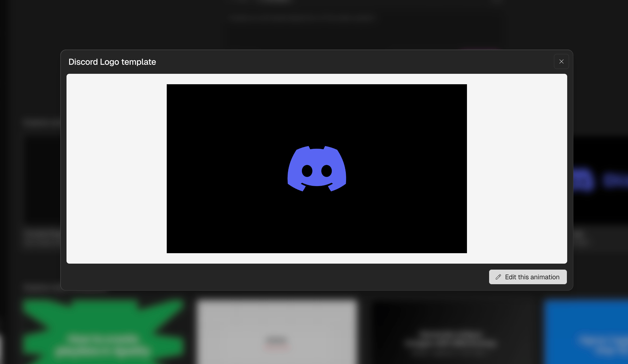Viewport: 628px width, 364px height.
Task: Click the Discord Logo template title text
Action: [112, 62]
